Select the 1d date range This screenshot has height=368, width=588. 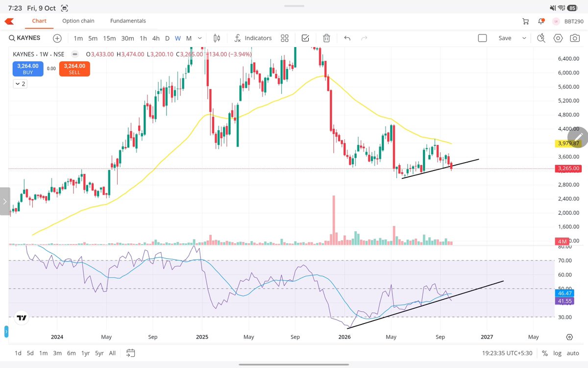pos(18,352)
